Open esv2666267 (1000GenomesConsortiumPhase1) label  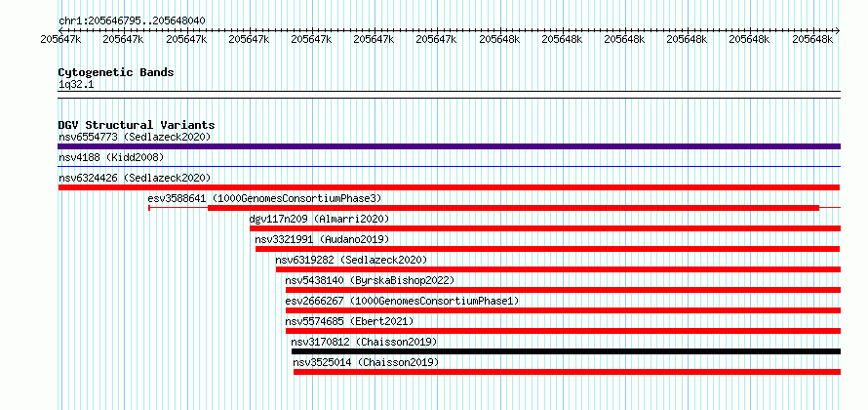pos(402,301)
